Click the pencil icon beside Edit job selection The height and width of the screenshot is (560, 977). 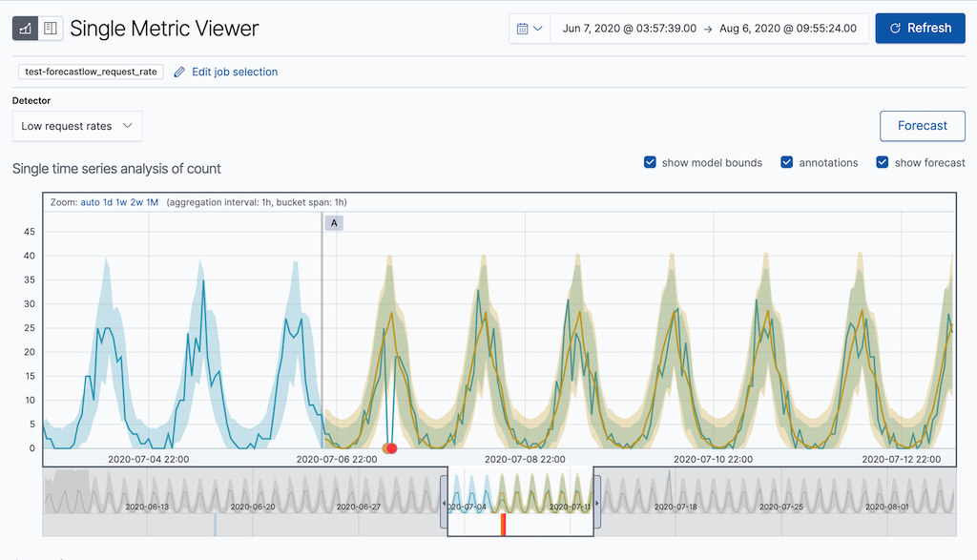178,72
